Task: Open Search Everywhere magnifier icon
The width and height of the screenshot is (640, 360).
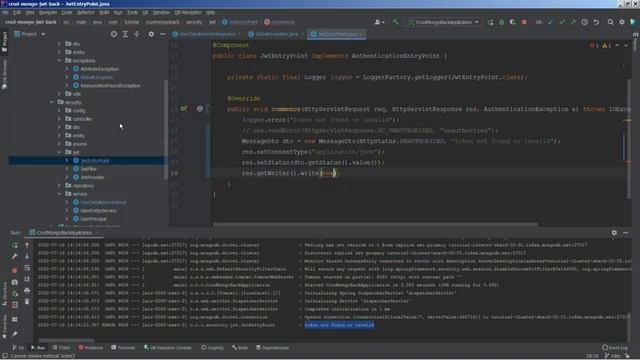Action: tap(611, 22)
